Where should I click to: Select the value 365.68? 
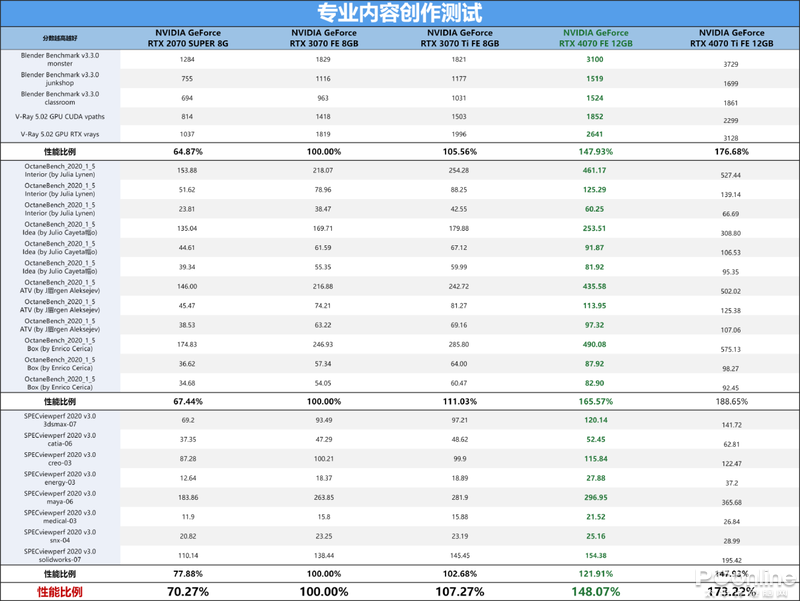pos(732,503)
